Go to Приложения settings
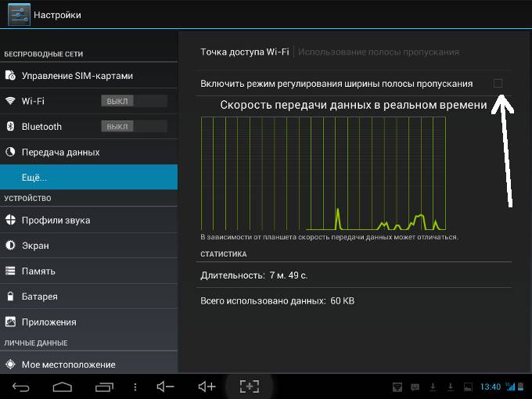532x399 pixels. pos(49,322)
